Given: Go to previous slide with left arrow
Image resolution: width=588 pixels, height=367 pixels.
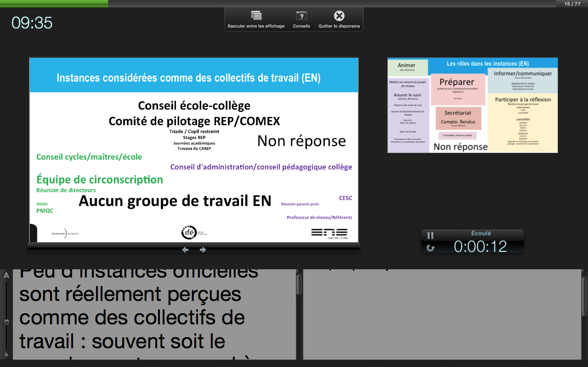Looking at the screenshot, I should pos(185,250).
